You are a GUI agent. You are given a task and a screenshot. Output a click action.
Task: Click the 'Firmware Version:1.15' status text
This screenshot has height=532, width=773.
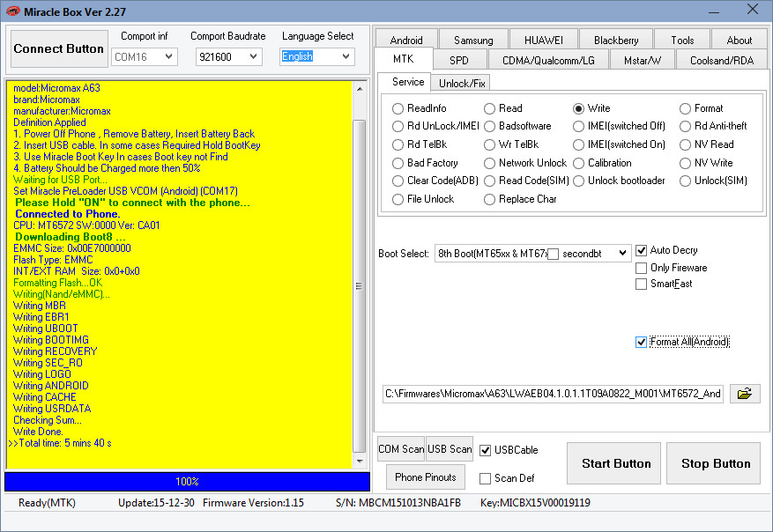click(x=253, y=503)
